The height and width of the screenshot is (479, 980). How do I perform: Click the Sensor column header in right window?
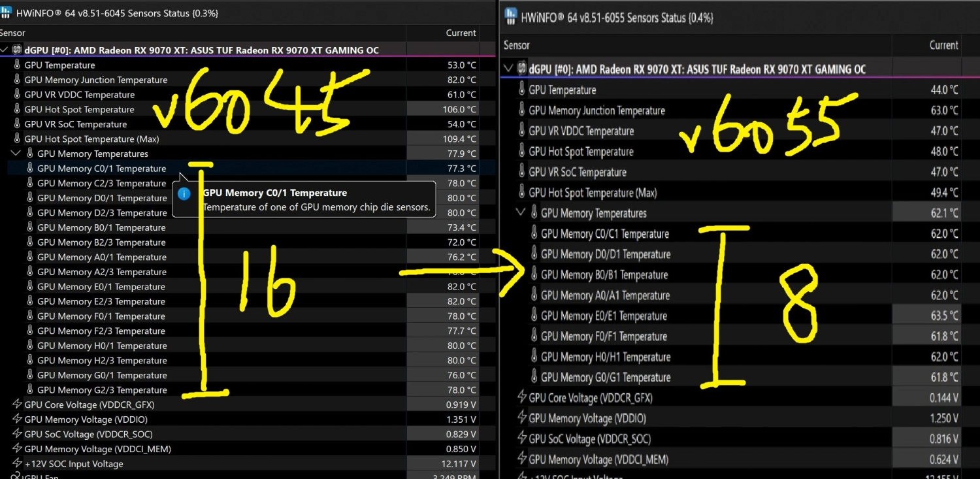coord(516,45)
